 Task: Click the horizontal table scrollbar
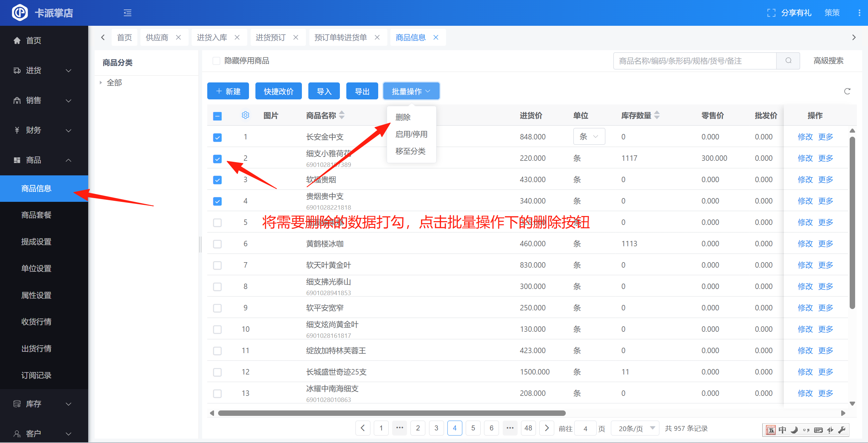[x=391, y=413]
